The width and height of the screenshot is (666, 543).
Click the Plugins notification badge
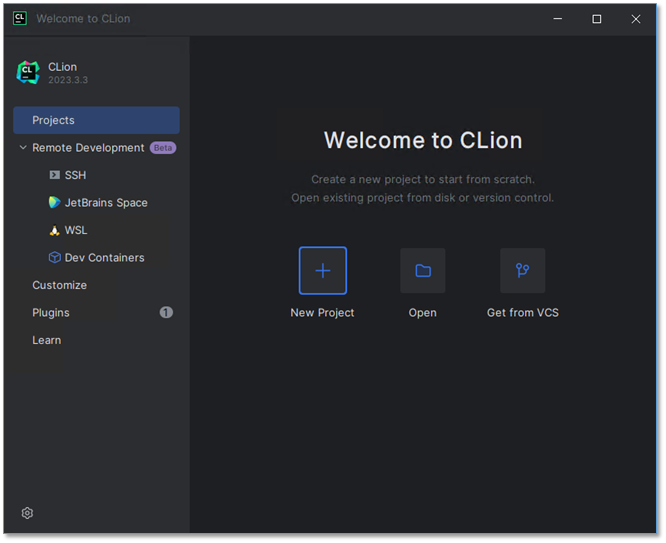tap(166, 313)
